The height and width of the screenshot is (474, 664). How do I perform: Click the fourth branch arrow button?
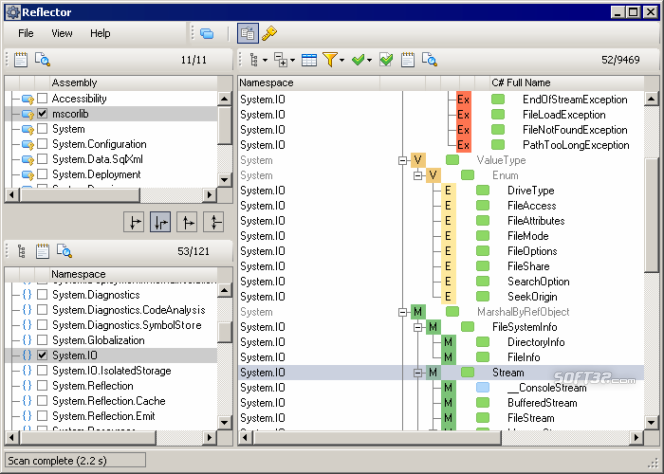coord(214,222)
